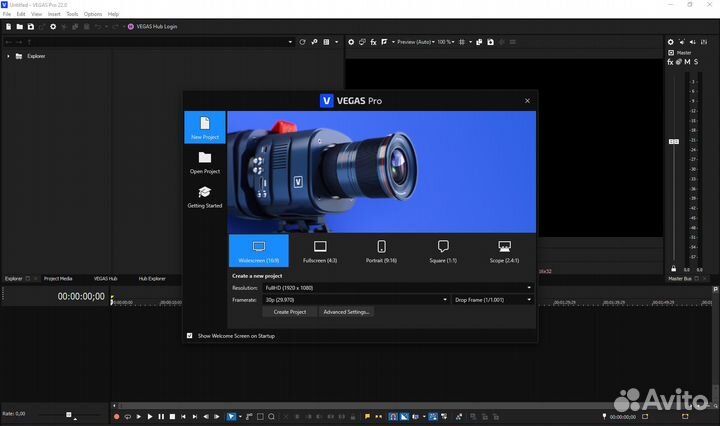Switch to the VEGAS Hub tab

[106, 278]
